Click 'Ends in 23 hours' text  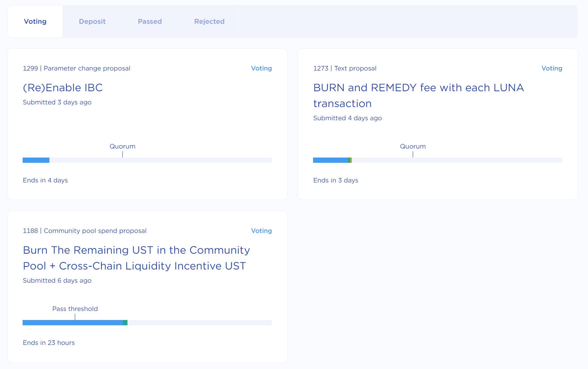click(49, 343)
